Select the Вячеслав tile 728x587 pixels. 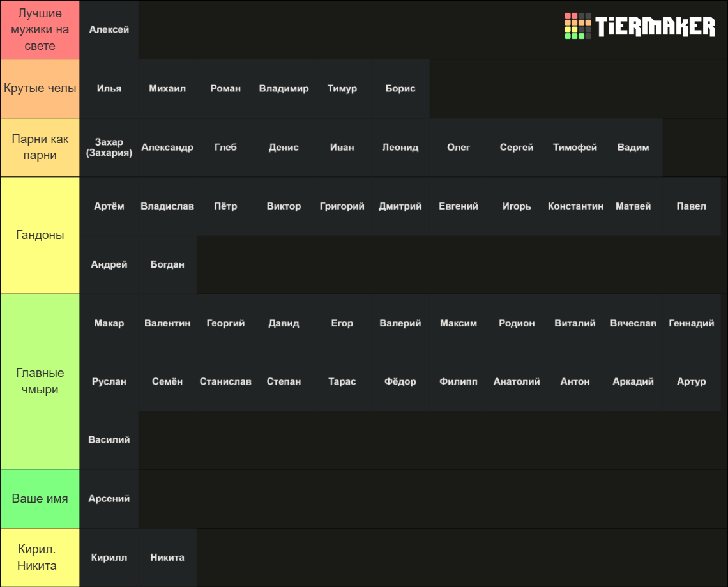point(633,323)
